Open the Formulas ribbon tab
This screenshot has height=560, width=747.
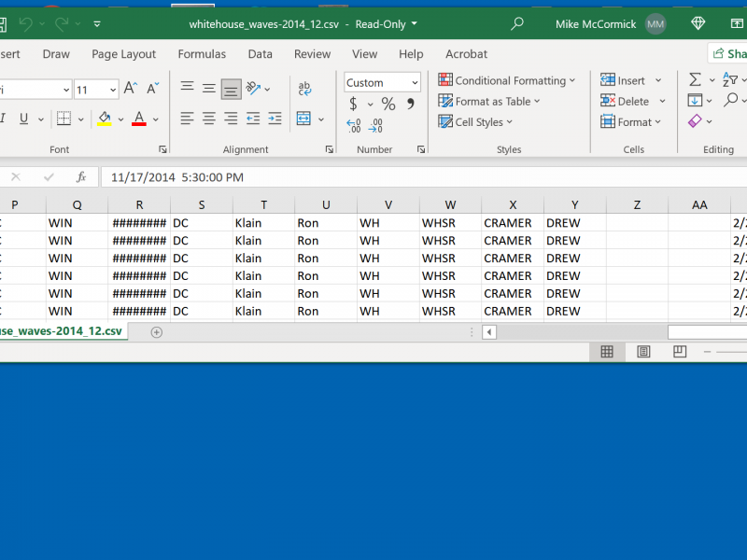click(202, 54)
